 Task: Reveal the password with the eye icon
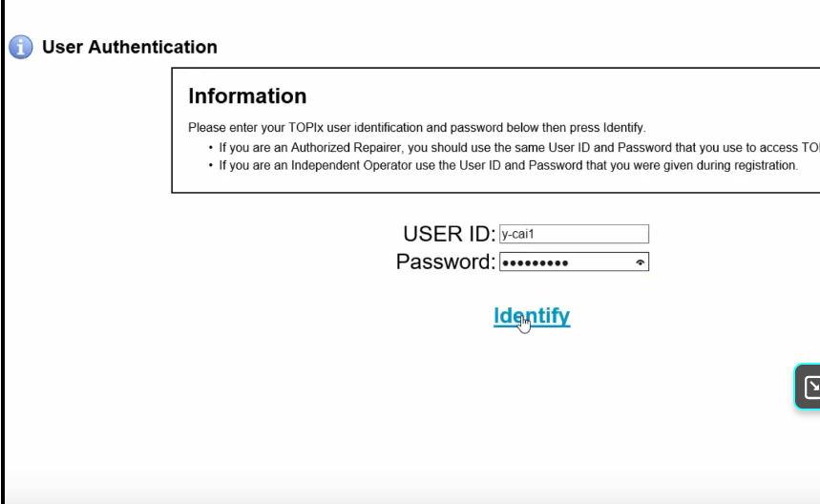pyautogui.click(x=640, y=262)
